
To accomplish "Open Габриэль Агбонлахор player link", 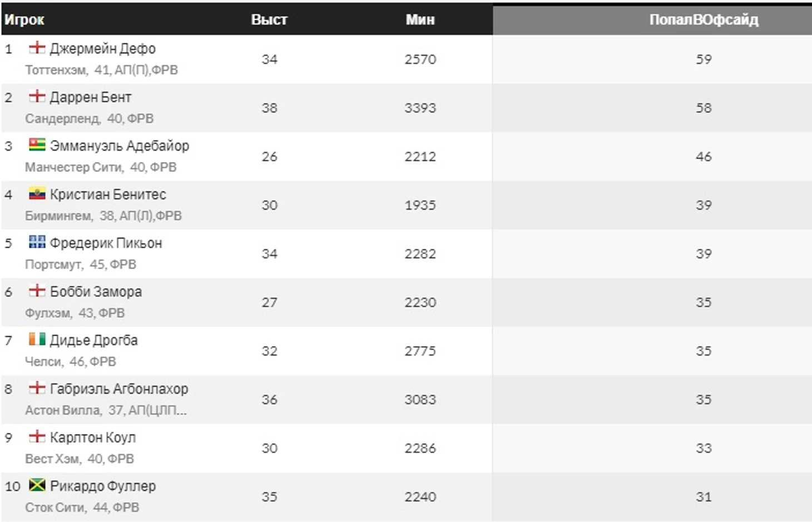I will pyautogui.click(x=119, y=389).
